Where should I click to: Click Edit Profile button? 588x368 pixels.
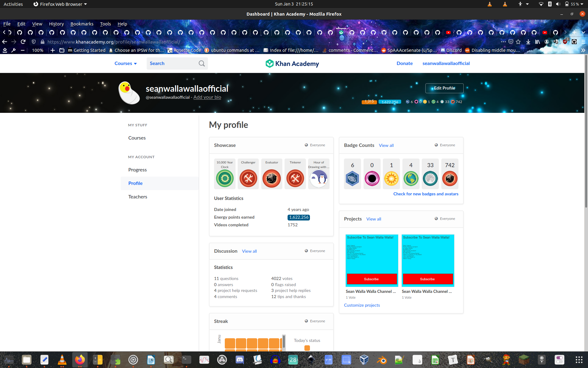point(444,88)
